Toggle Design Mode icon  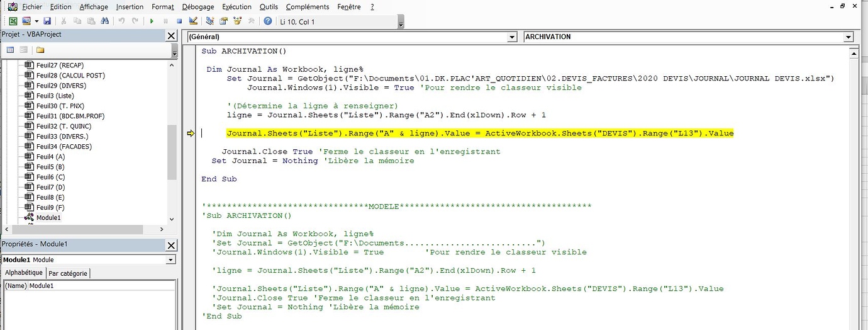tap(193, 21)
